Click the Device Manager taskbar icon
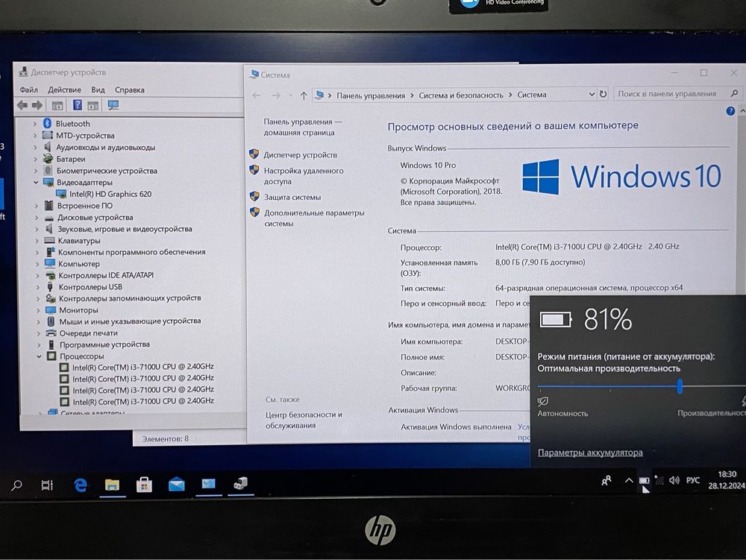Screen dimensions: 746x560 click(x=240, y=484)
